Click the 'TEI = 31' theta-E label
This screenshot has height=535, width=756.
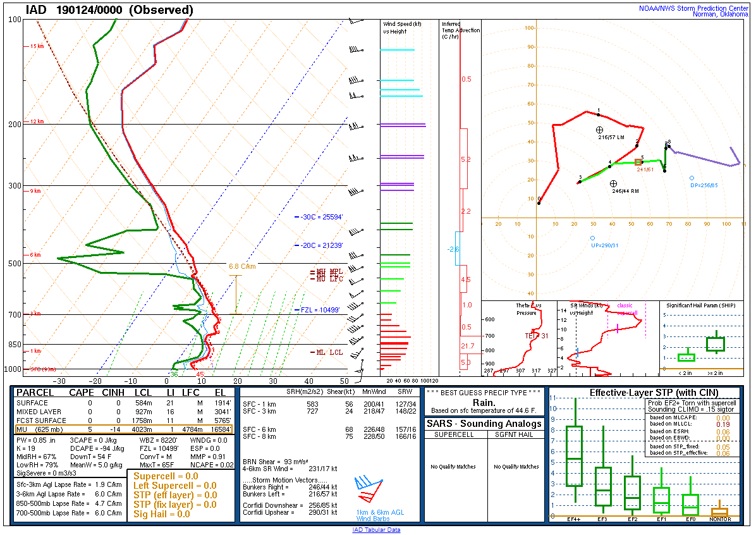point(537,336)
